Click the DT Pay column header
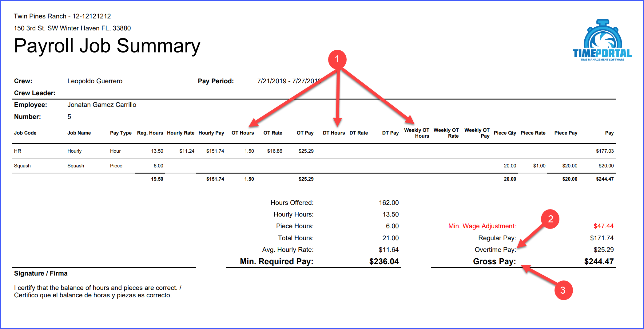The height and width of the screenshot is (329, 644). coord(390,133)
